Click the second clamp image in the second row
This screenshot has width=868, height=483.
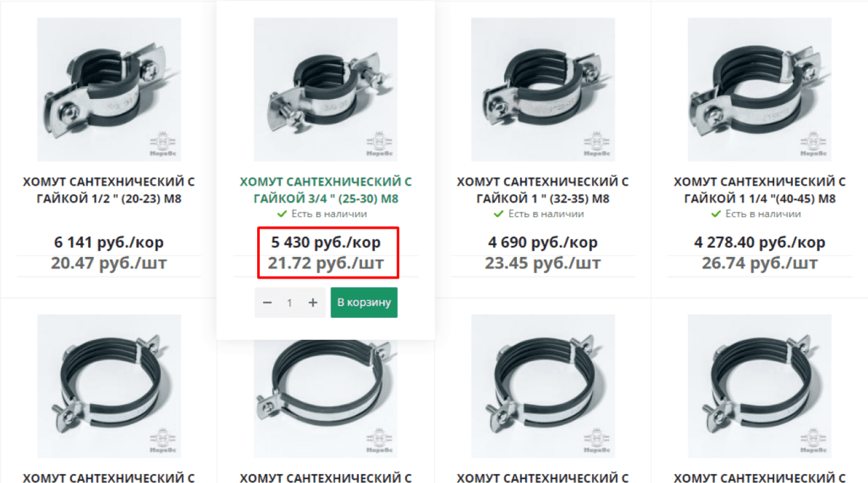(x=326, y=399)
